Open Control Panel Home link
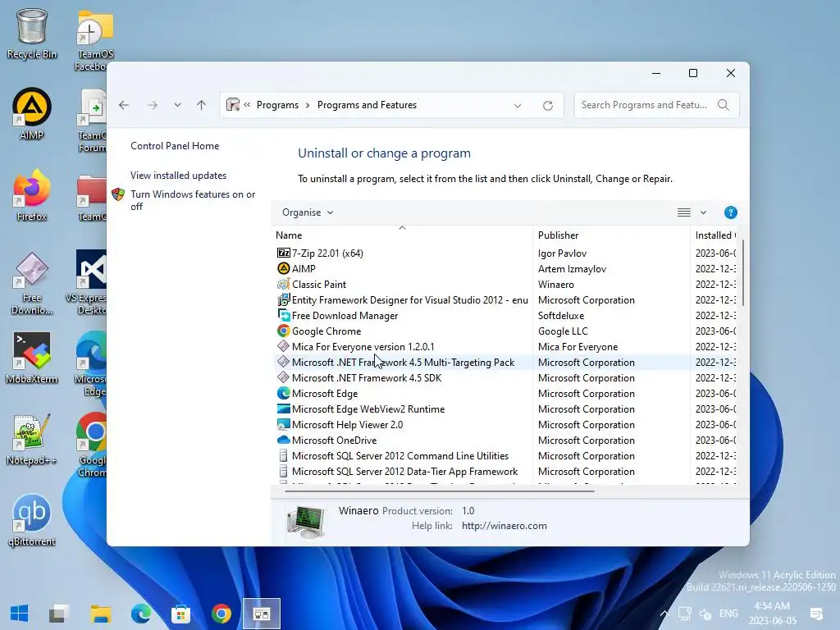 point(175,146)
